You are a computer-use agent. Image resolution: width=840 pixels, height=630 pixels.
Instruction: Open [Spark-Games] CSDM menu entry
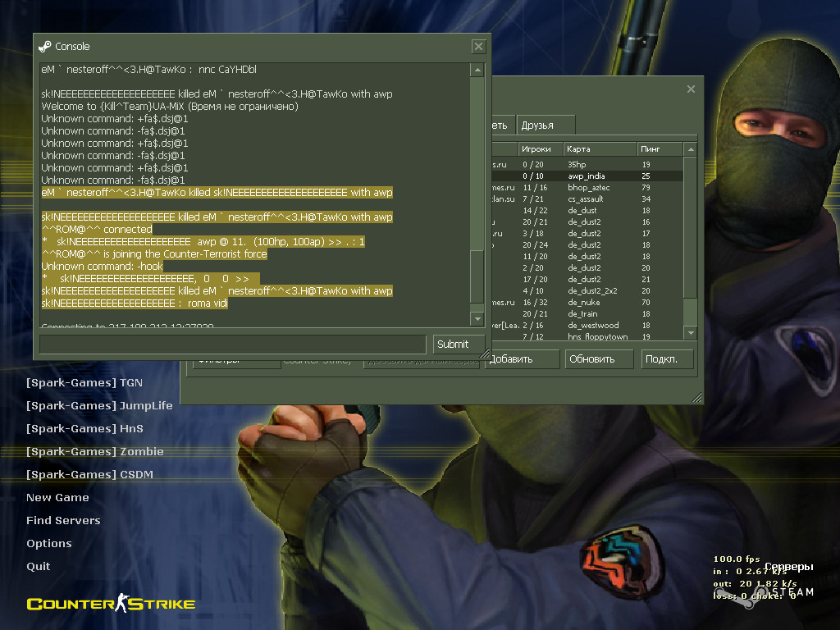point(90,475)
